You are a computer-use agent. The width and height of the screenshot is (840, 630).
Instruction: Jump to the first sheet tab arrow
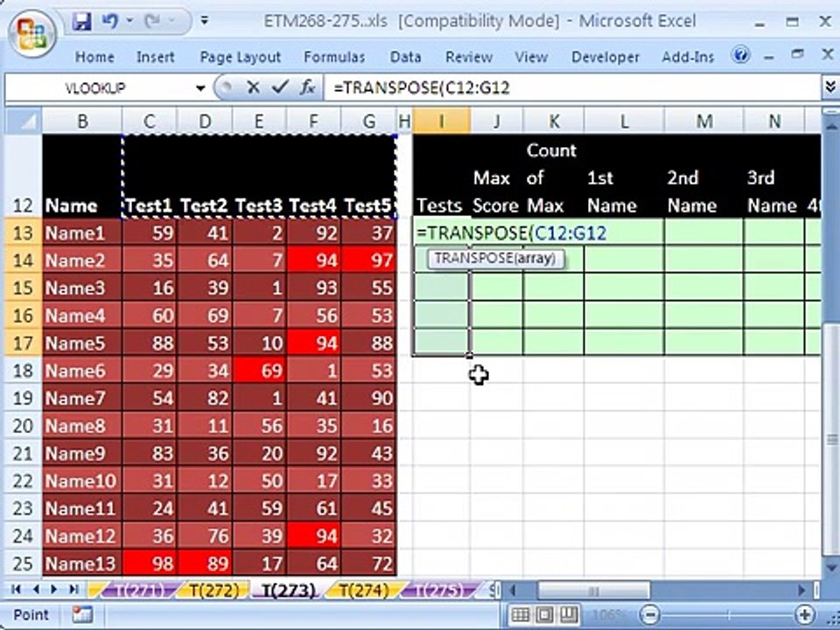(x=16, y=589)
